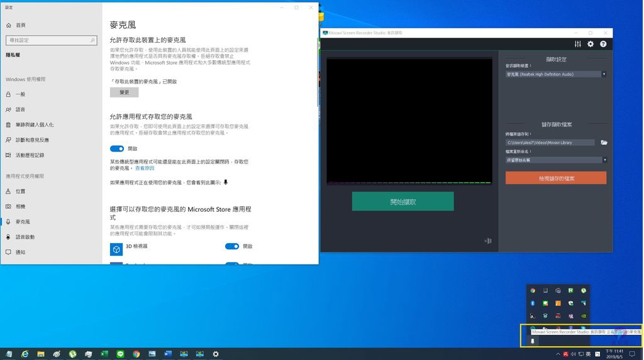
Task: Click the green start capture button
Action: point(402,202)
